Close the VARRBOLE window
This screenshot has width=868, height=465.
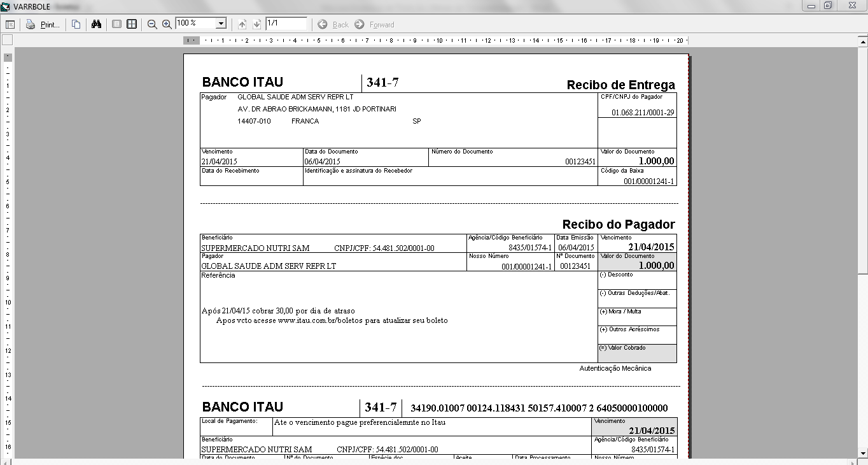pyautogui.click(x=851, y=5)
